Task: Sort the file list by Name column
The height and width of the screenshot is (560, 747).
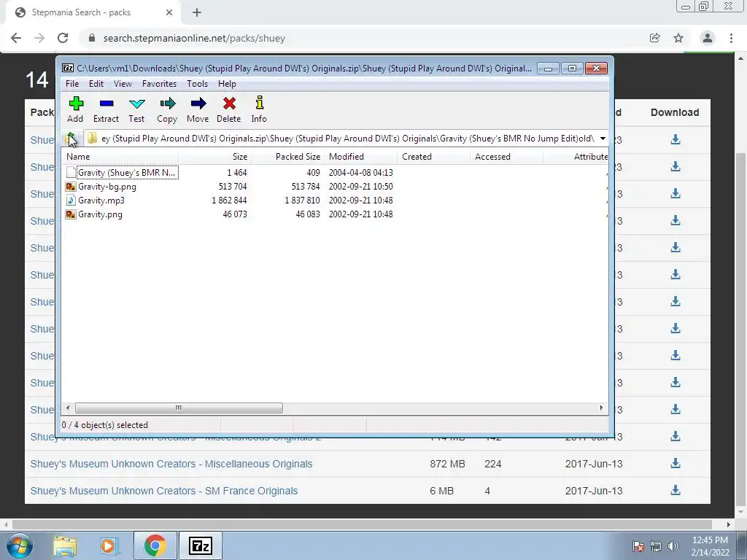Action: click(x=120, y=157)
